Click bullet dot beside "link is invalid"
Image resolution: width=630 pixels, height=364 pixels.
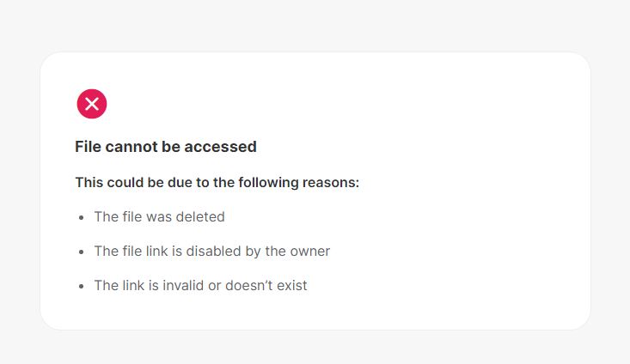81,286
